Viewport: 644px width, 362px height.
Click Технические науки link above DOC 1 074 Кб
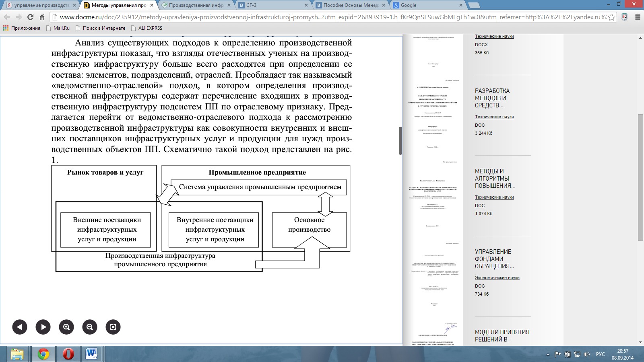click(494, 197)
